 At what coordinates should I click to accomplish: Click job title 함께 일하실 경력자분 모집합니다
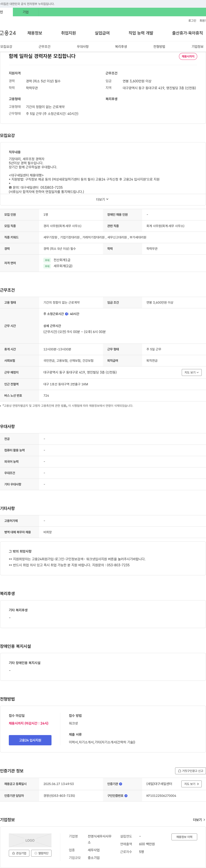click(42, 56)
